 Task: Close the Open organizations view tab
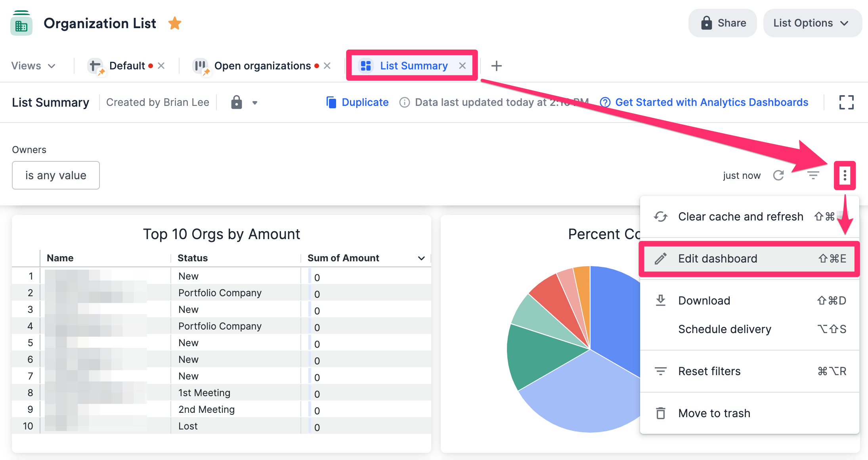tap(327, 66)
